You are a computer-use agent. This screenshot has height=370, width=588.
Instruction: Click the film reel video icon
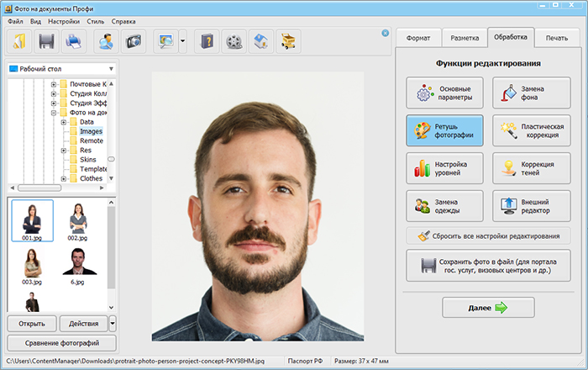pyautogui.click(x=234, y=41)
